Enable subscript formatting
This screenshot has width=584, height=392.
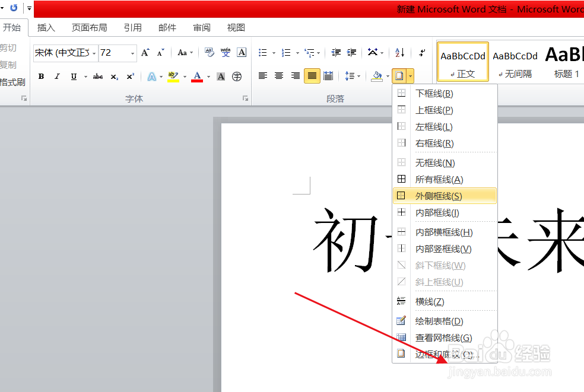113,76
